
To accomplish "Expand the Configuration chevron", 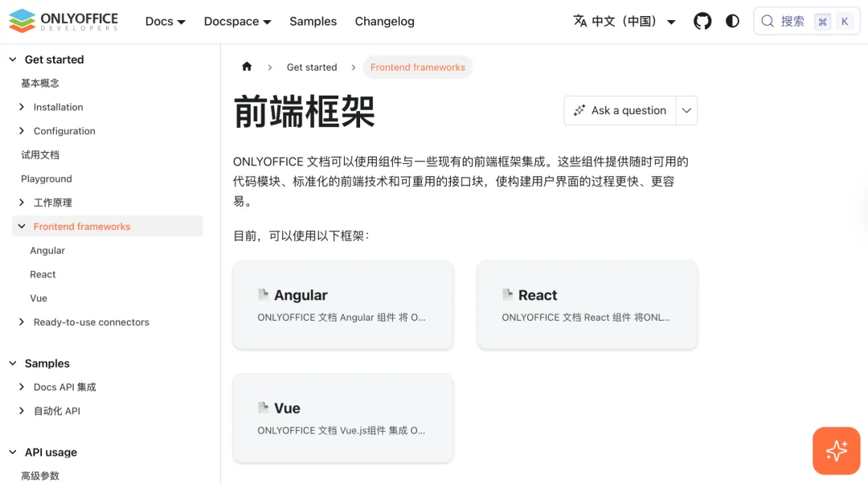I will click(x=22, y=131).
